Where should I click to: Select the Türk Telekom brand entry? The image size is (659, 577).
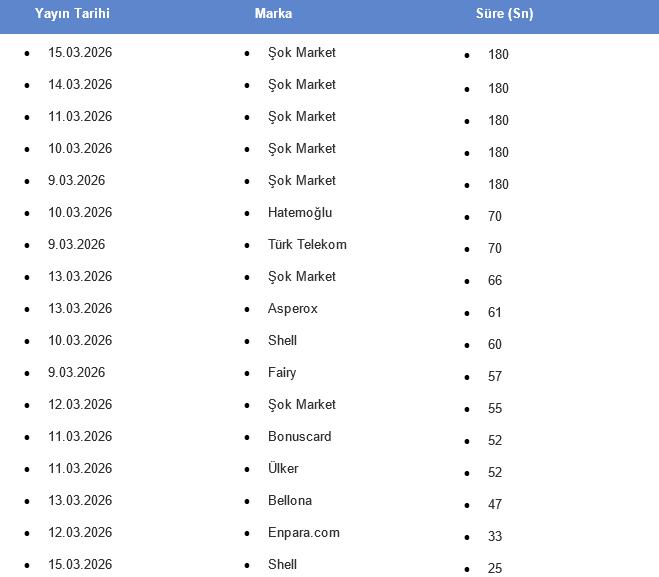[x=307, y=244]
